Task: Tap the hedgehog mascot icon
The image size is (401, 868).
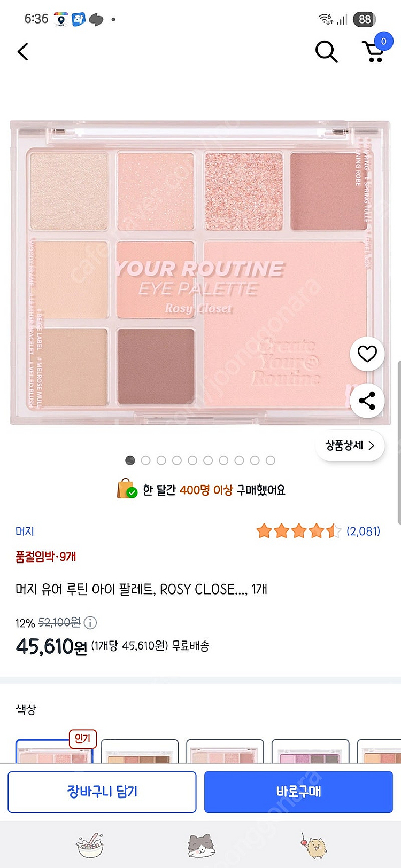Action: (314, 846)
